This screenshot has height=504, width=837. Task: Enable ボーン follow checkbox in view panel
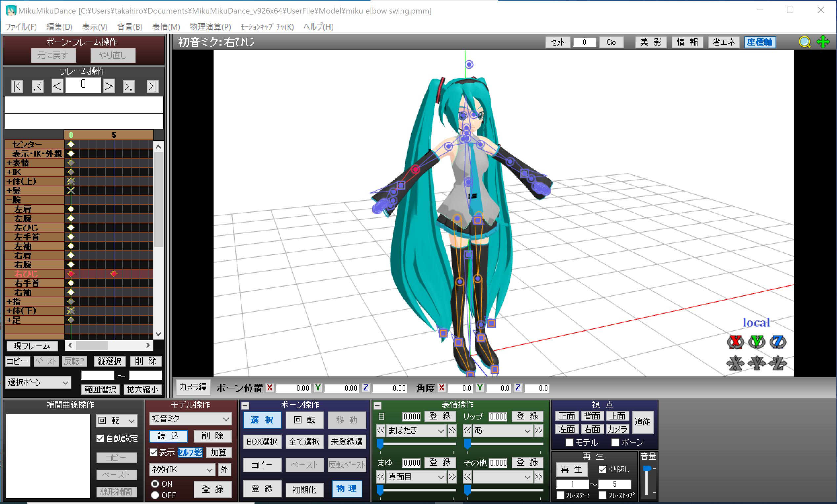point(615,442)
